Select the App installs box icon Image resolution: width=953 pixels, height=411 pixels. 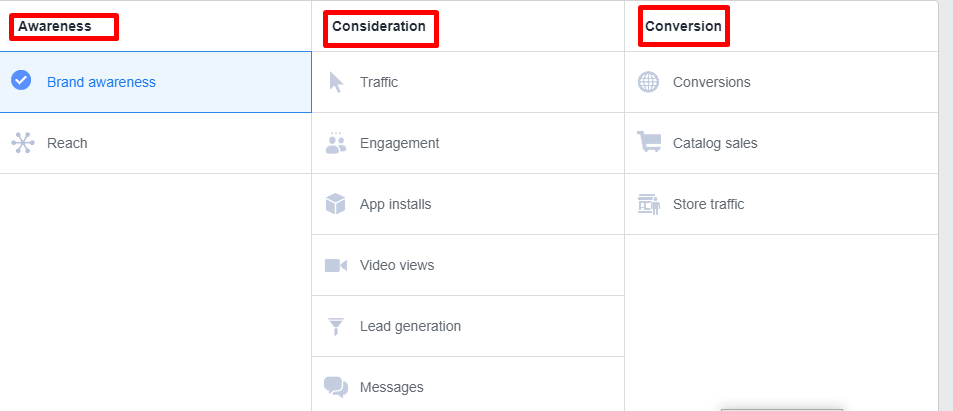click(335, 204)
